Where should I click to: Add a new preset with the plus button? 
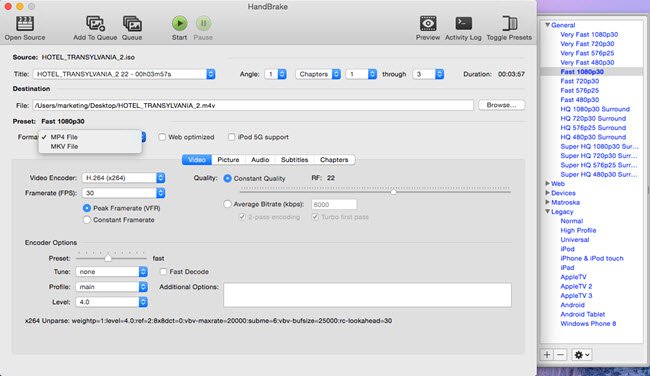coord(547,355)
